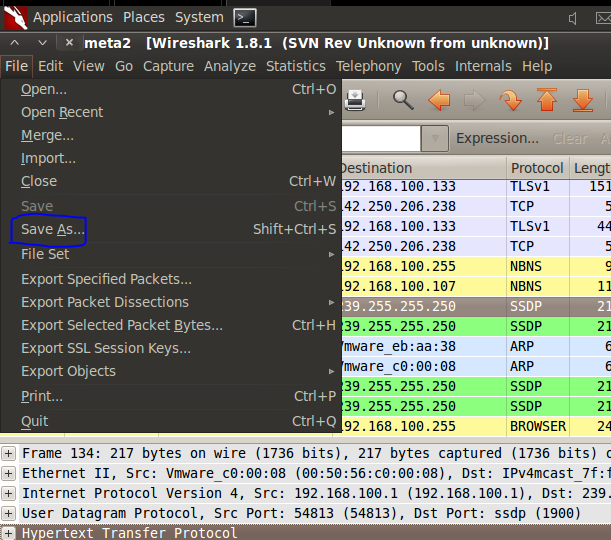This screenshot has height=540, width=611.
Task: Open the File Set submenu
Action: click(x=171, y=254)
